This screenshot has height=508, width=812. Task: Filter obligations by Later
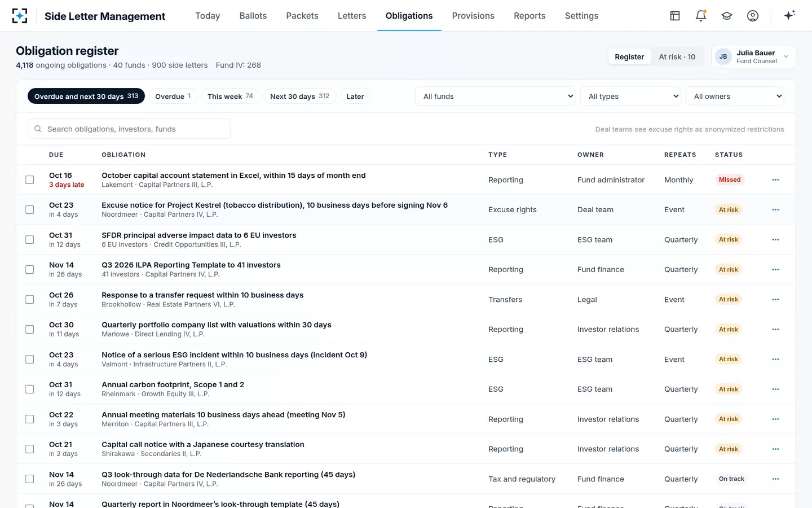click(x=355, y=96)
